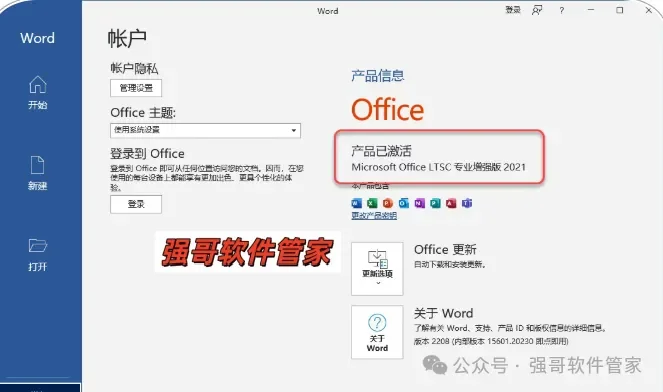663x392 pixels.
Task: Click the Publisher app icon under product info
Action: 435,203
